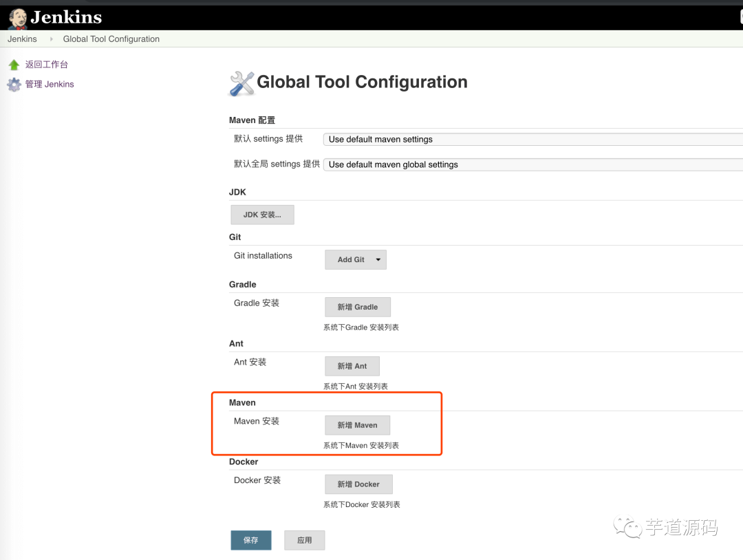Screen dimensions: 743x560
Task: Open the 默认 settings 提供 dropdown
Action: [532, 139]
